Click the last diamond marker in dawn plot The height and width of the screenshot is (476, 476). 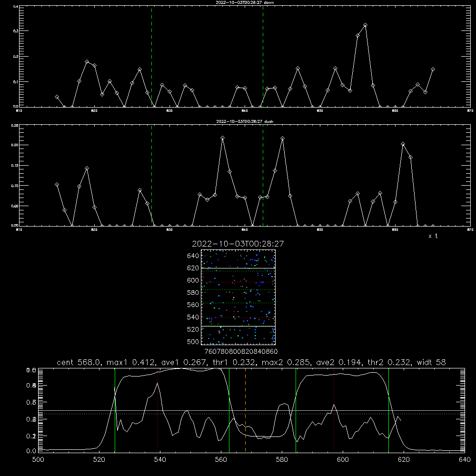(x=433, y=69)
